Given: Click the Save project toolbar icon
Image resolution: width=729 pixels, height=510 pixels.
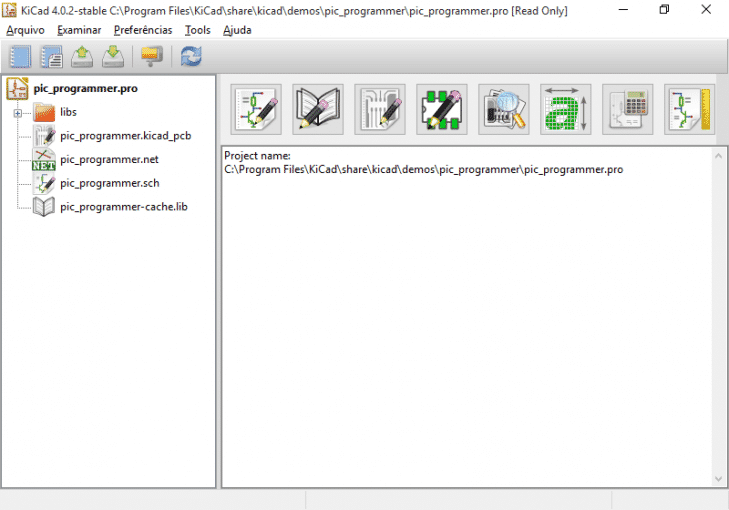Looking at the screenshot, I should coord(113,57).
